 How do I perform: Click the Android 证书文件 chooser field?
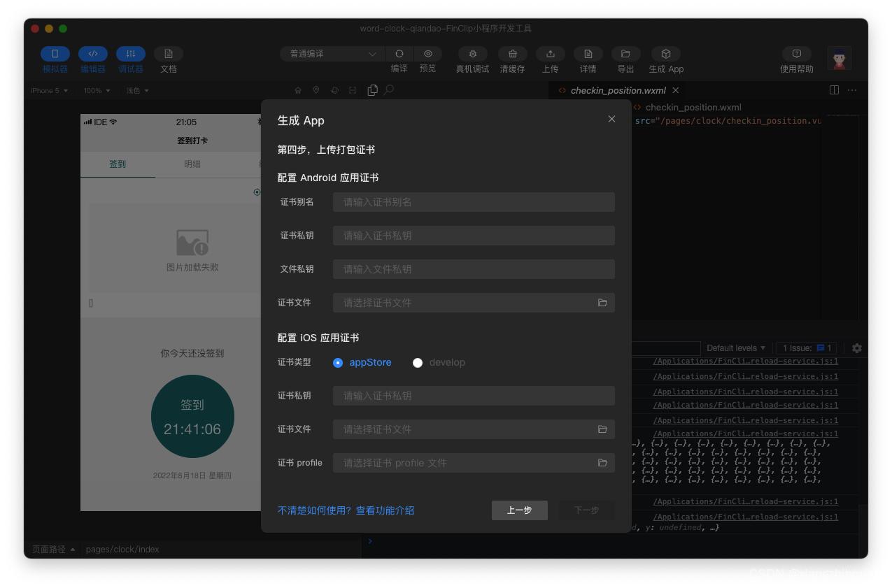coord(474,303)
